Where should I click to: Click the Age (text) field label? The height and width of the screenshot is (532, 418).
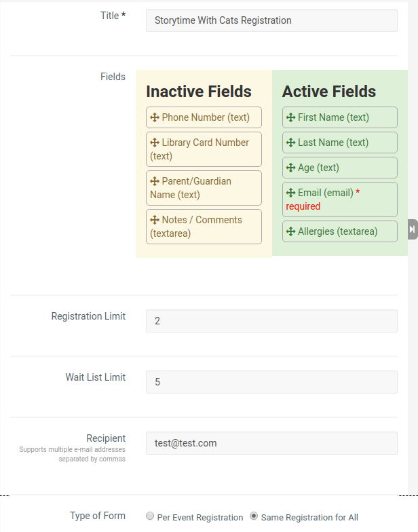pyautogui.click(x=318, y=168)
